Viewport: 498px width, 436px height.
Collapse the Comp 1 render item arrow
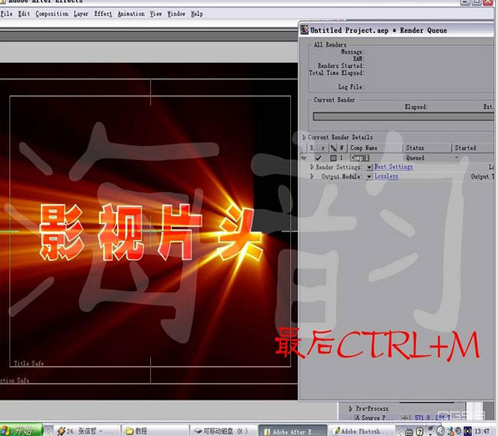pyautogui.click(x=304, y=158)
